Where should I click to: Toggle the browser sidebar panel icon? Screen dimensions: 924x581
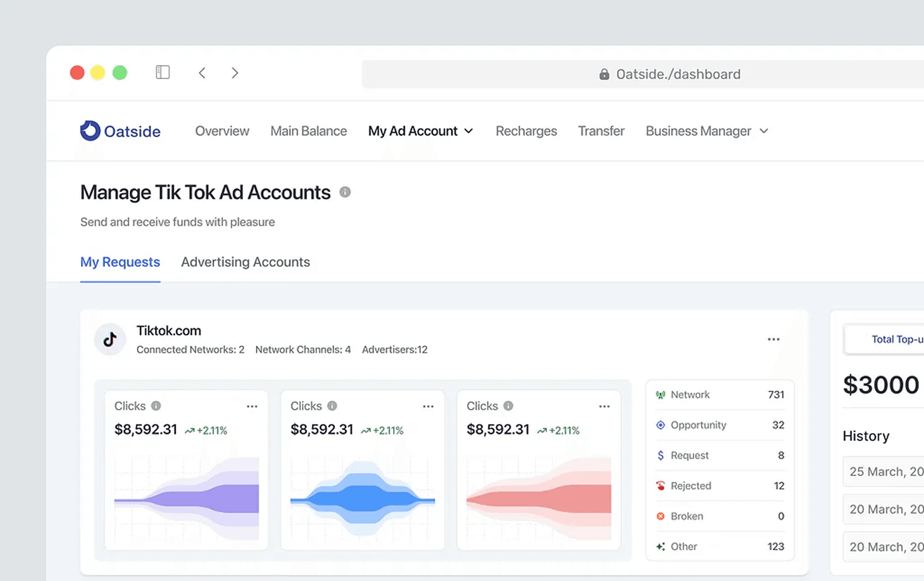pyautogui.click(x=163, y=72)
